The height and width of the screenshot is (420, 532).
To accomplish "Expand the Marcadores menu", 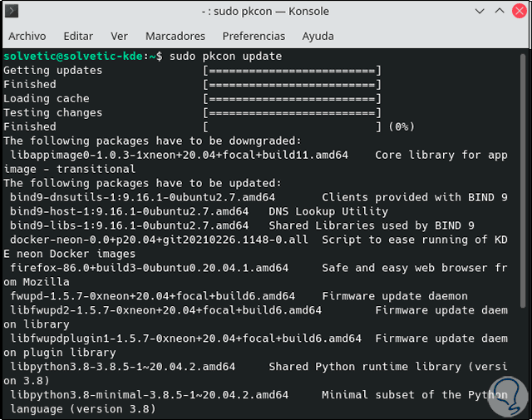I will pyautogui.click(x=175, y=37).
